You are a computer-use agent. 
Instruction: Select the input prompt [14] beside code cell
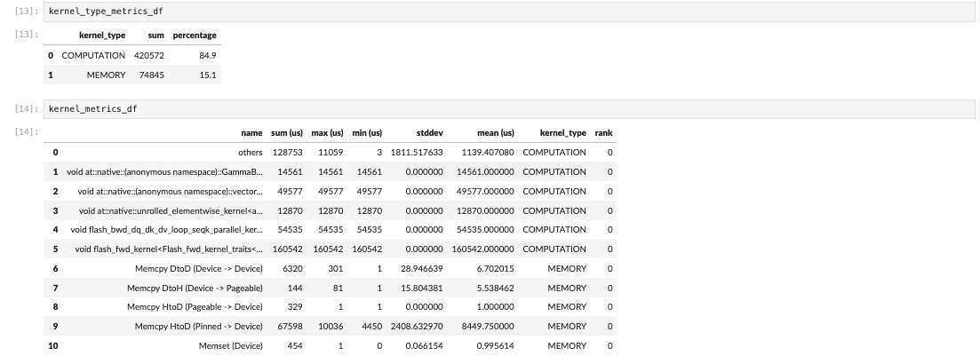pos(27,109)
